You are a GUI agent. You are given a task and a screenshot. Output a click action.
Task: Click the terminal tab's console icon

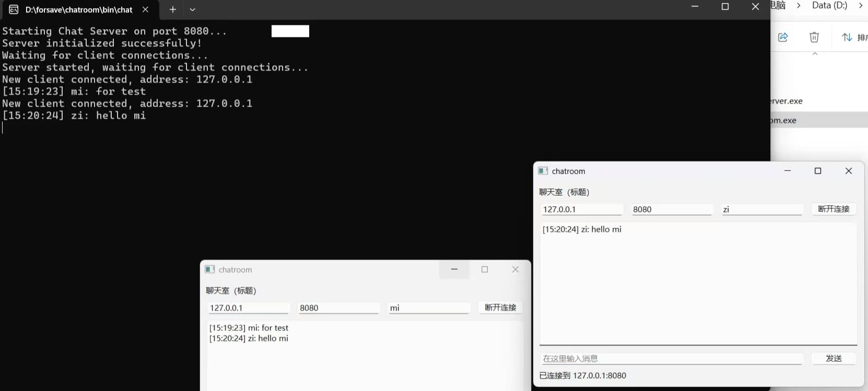[x=14, y=9]
